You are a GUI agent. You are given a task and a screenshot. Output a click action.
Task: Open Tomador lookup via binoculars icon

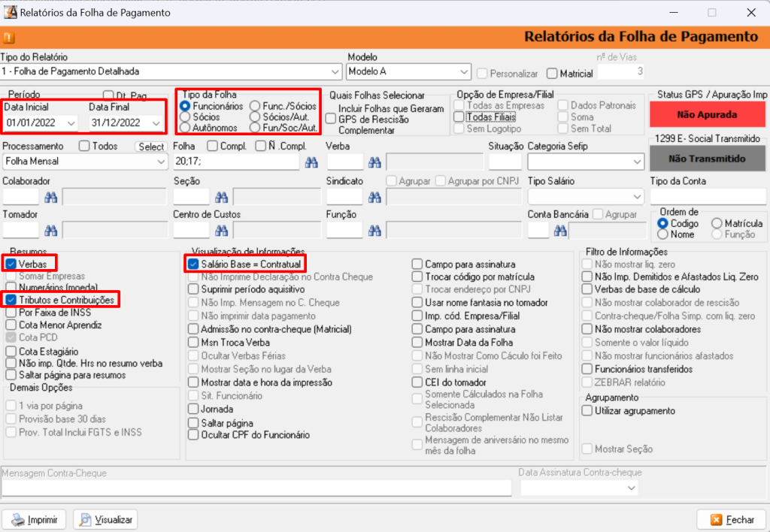tap(51, 231)
